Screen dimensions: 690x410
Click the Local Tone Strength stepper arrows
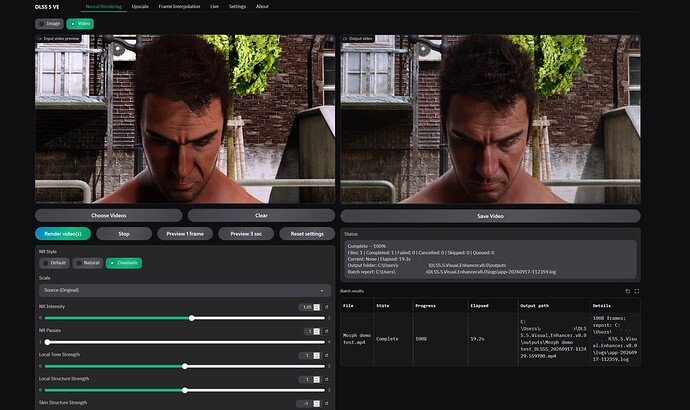[316, 355]
